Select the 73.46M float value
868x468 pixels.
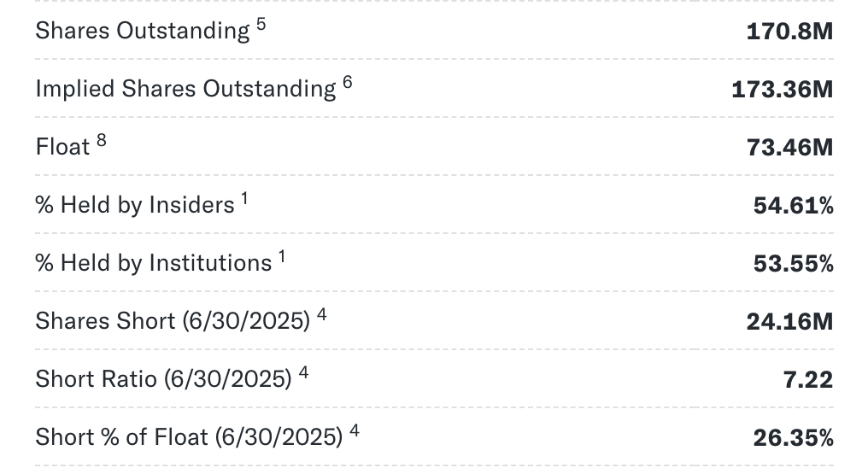[789, 148]
